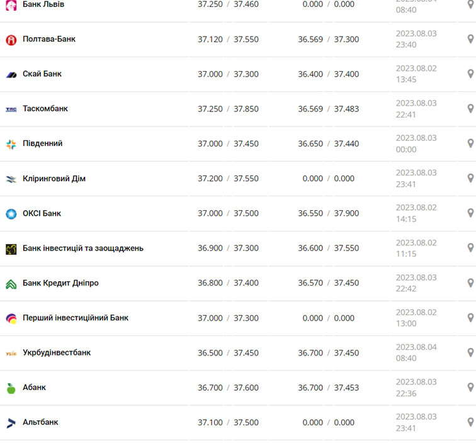
Task: Click the Банк Кредит Дніпро logo
Action: point(11,284)
